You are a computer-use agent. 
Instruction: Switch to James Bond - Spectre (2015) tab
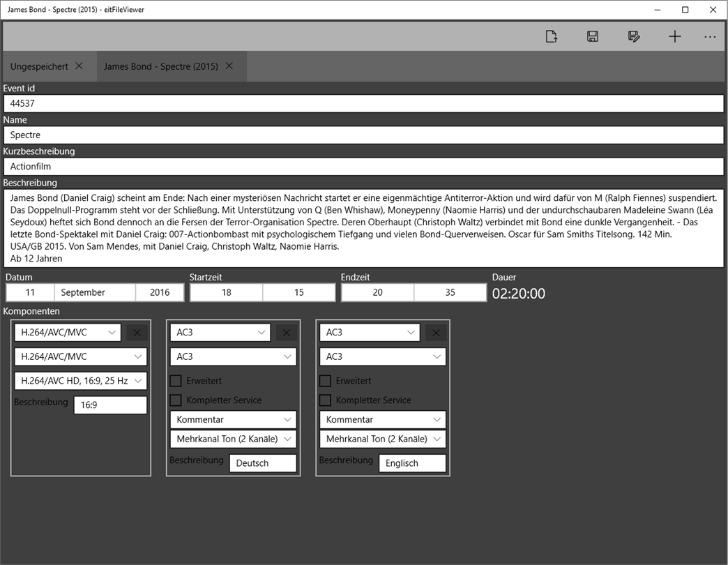pyautogui.click(x=160, y=66)
